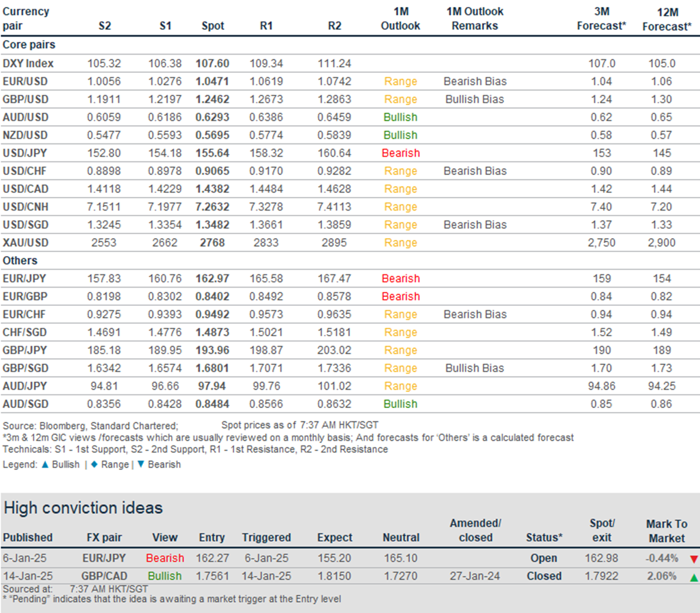The height and width of the screenshot is (613, 700).
Task: Select the AUD/USD pair label
Action: pos(26,117)
